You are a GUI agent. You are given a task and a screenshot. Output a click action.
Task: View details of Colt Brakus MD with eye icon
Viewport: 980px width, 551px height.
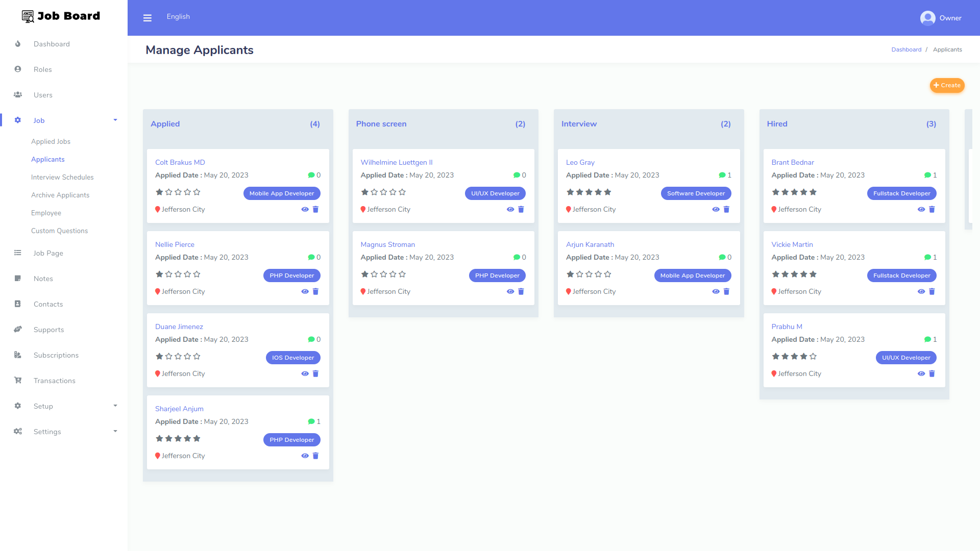(x=305, y=209)
